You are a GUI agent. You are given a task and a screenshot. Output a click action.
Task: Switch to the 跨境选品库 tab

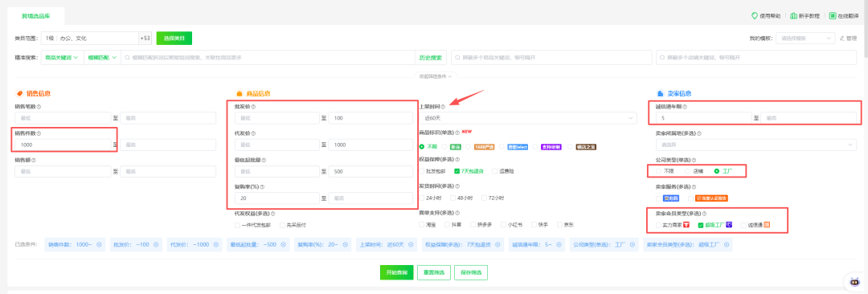[35, 16]
